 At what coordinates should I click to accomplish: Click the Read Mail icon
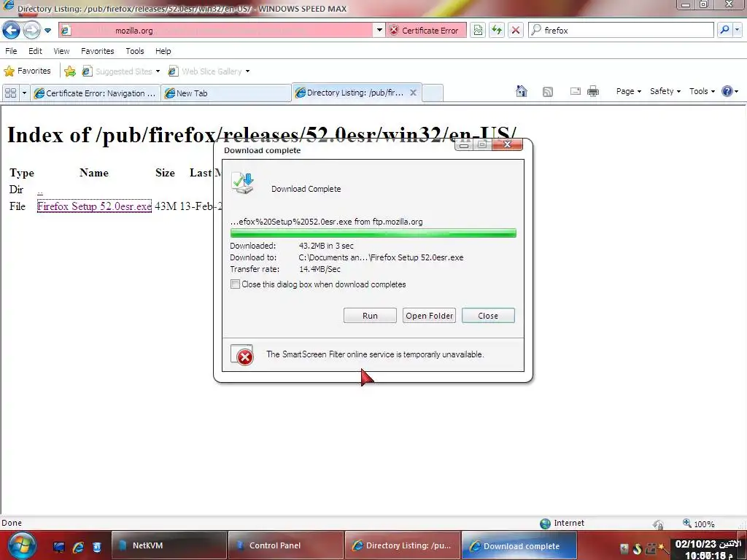click(x=576, y=91)
